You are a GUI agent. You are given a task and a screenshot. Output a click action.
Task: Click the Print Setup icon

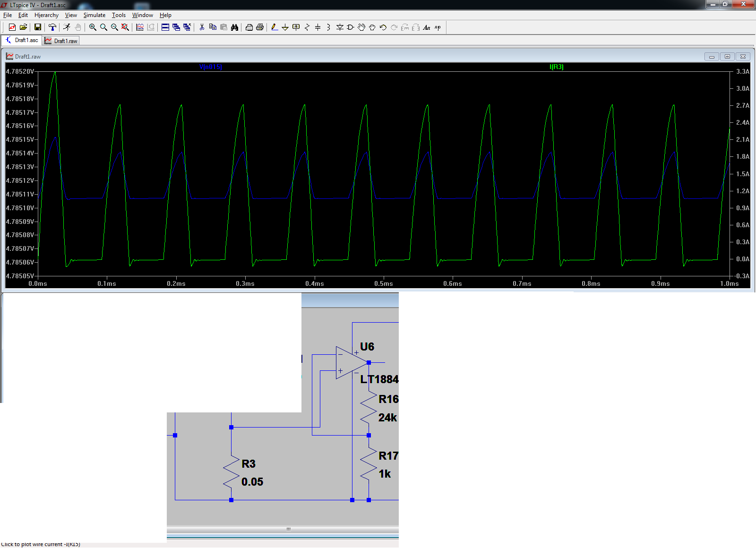(249, 27)
